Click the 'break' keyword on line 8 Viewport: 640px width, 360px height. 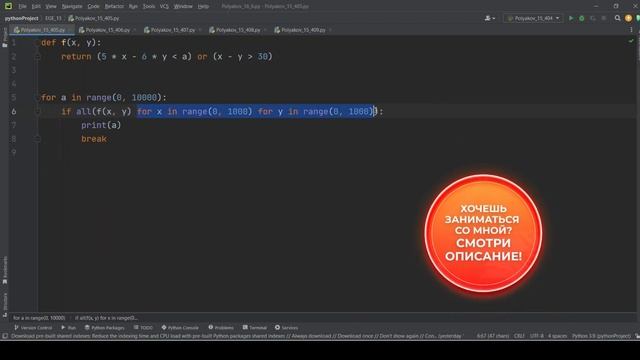pos(94,139)
